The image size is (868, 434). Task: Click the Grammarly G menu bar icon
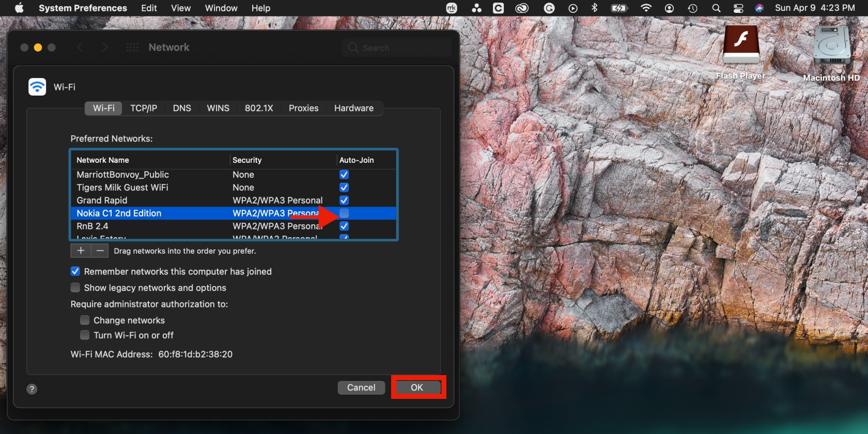[x=549, y=8]
